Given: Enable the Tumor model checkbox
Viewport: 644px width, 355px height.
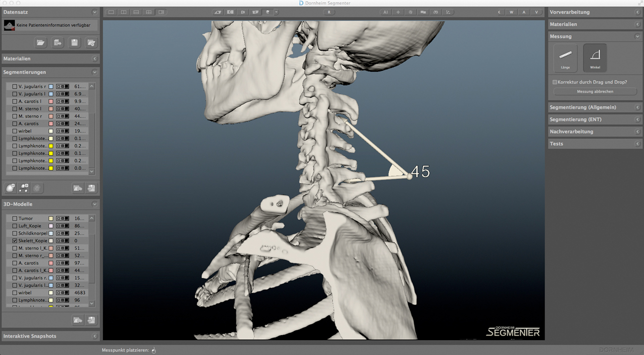Looking at the screenshot, I should [15, 218].
